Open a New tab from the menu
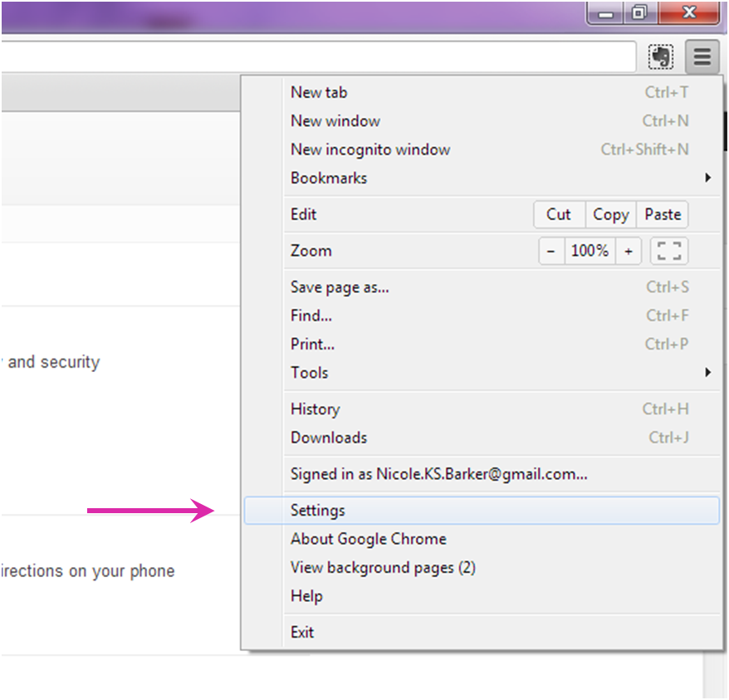Viewport: 729px width, 700px height. tap(319, 92)
